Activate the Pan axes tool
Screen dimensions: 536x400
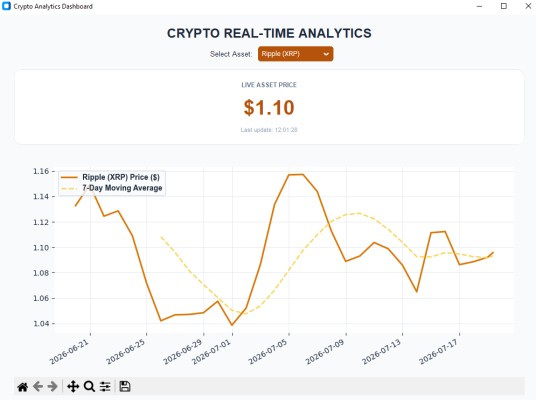point(73,387)
